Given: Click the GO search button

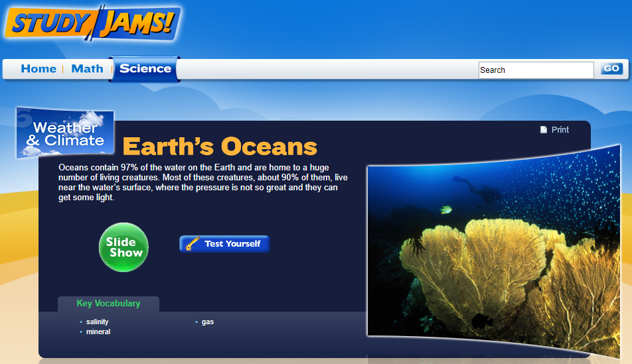Looking at the screenshot, I should point(611,68).
